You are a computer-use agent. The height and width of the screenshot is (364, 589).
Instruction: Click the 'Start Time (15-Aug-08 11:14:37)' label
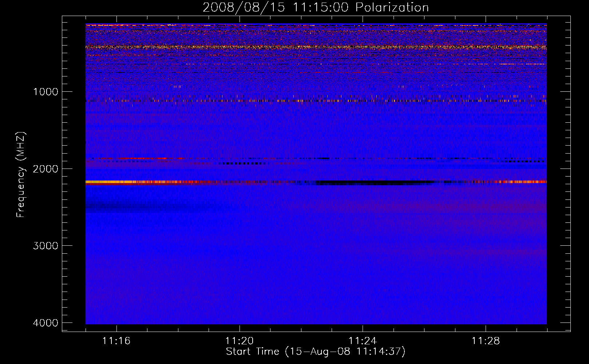pyautogui.click(x=316, y=352)
